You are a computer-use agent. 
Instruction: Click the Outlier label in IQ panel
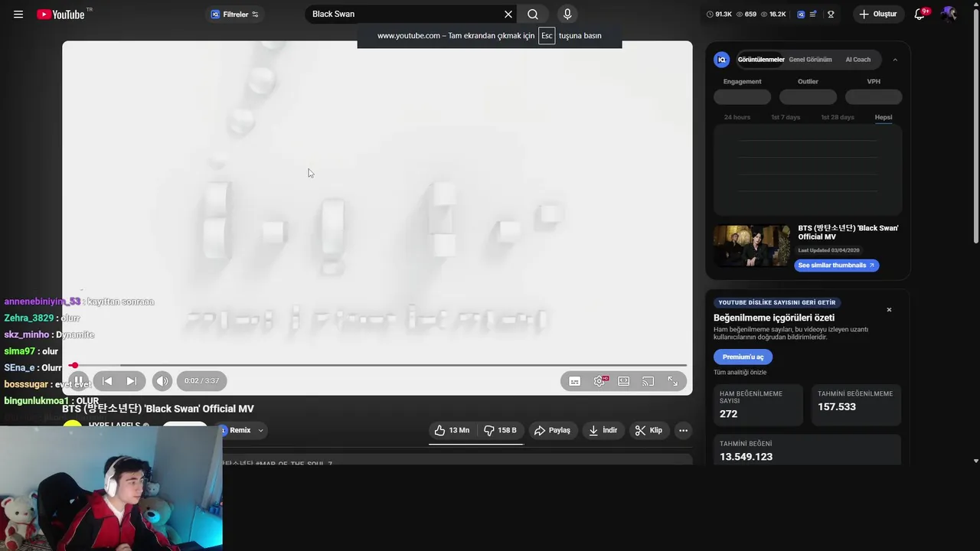(808, 81)
